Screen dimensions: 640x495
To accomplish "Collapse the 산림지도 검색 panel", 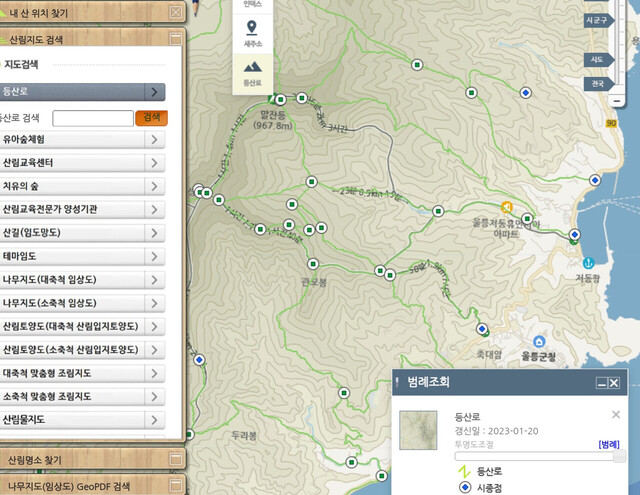I will pyautogui.click(x=176, y=39).
